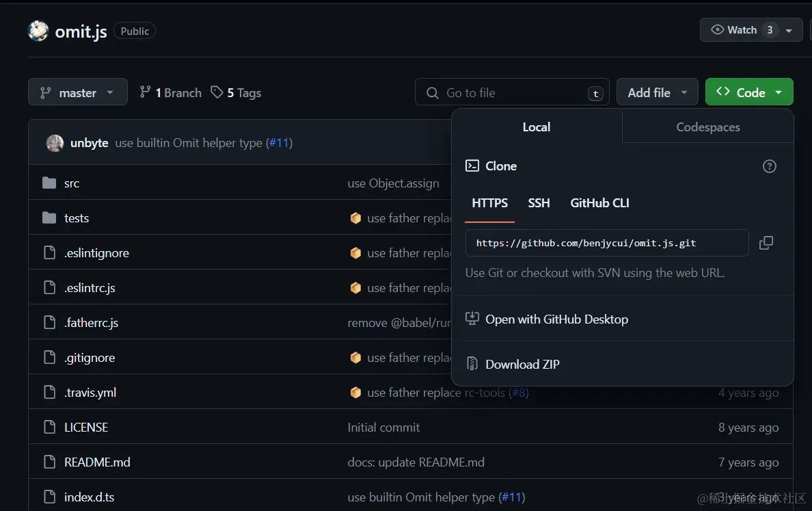View the 5 Tags link

click(236, 93)
